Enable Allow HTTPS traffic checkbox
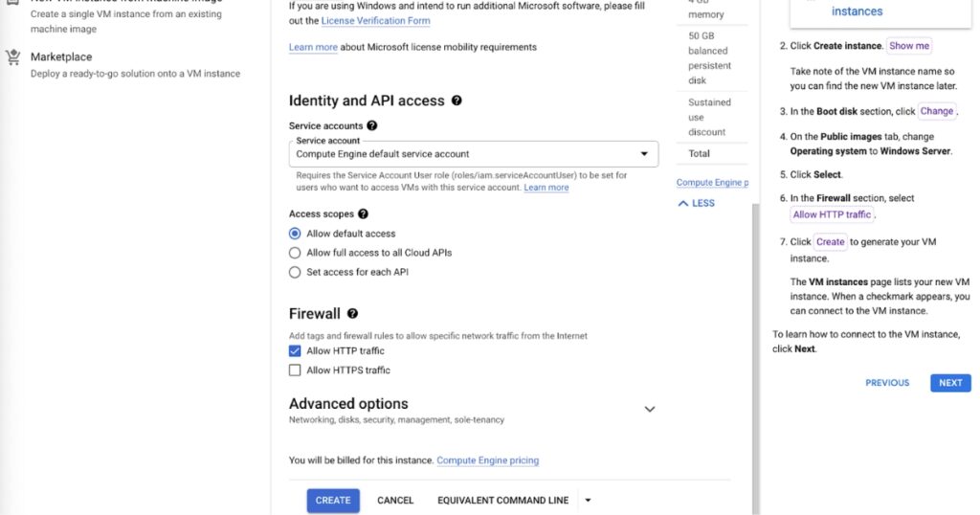This screenshot has width=980, height=515. tap(295, 370)
